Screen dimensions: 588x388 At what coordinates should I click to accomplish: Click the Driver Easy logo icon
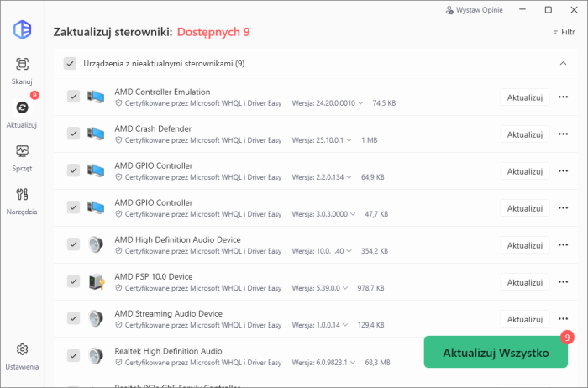pyautogui.click(x=22, y=29)
